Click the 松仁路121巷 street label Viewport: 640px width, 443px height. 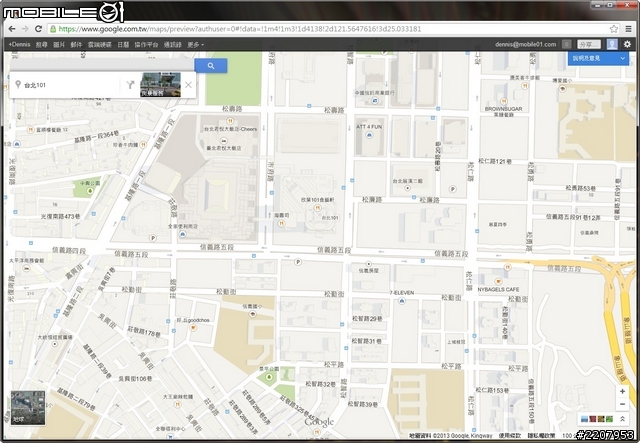pos(495,161)
